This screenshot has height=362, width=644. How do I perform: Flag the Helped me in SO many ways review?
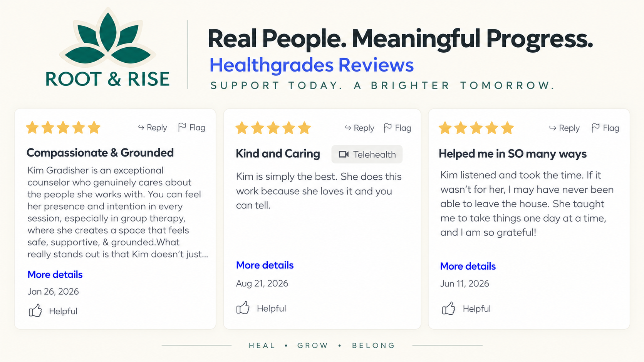(x=605, y=128)
